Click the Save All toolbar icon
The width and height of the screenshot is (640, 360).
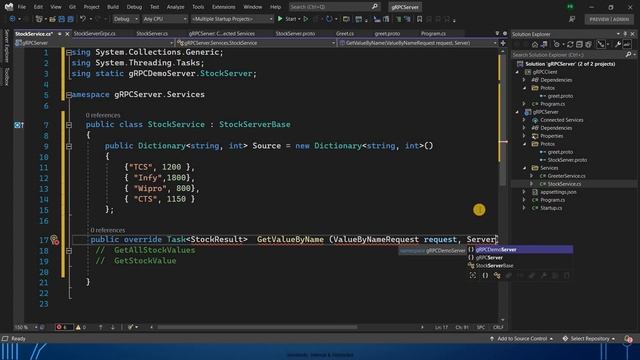71,19
